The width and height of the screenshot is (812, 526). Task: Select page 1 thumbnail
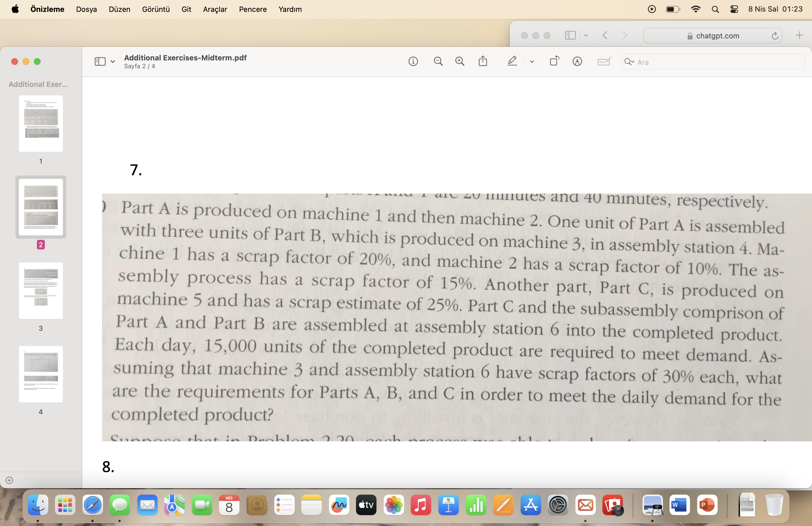point(41,124)
